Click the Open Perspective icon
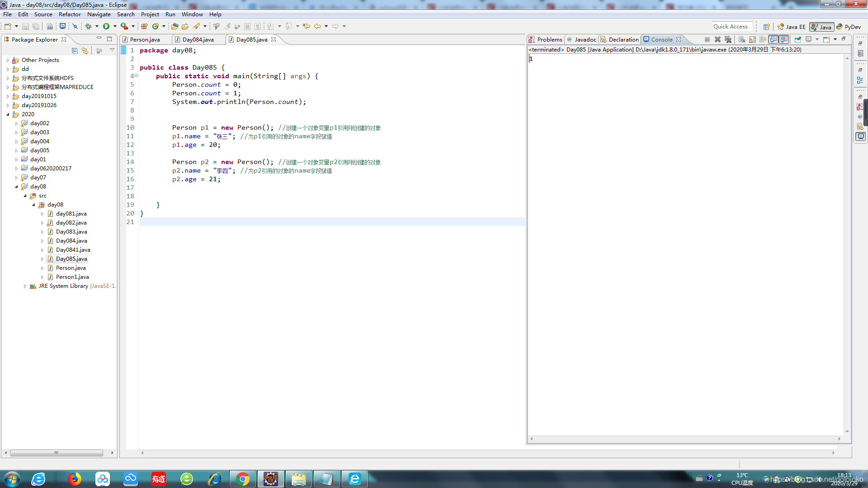This screenshot has width=868, height=488. 766,27
